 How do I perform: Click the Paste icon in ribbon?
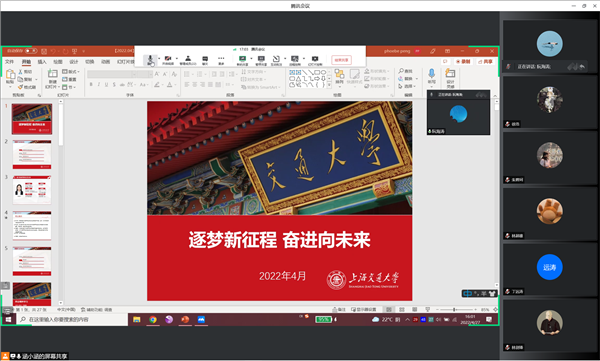click(x=10, y=75)
